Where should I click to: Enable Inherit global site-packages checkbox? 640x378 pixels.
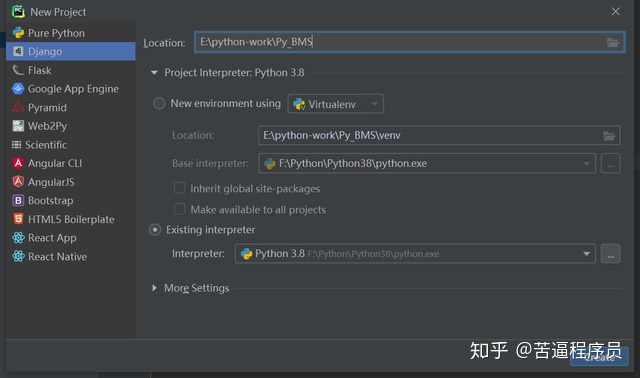point(180,188)
